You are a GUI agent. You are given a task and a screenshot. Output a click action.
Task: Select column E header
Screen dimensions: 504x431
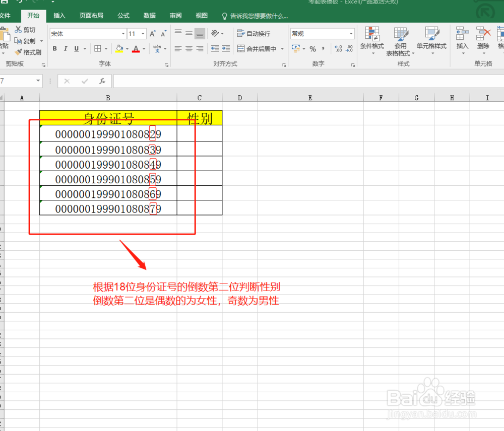click(x=310, y=98)
